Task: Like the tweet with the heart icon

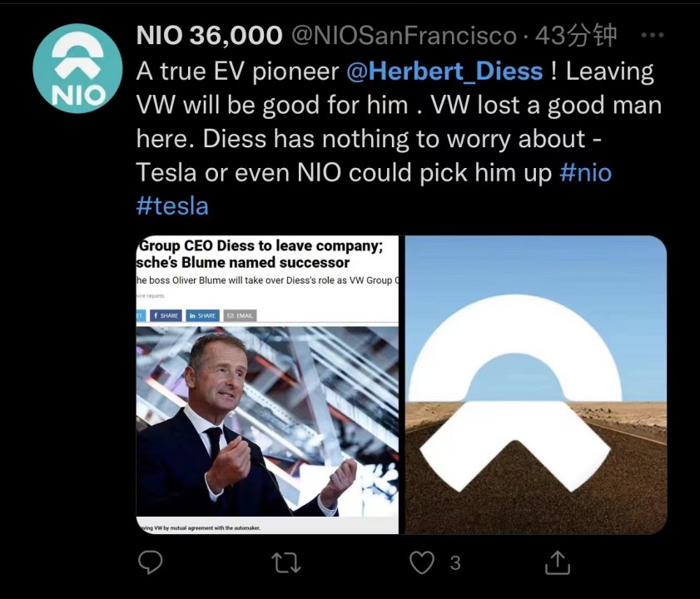Action: [x=423, y=563]
